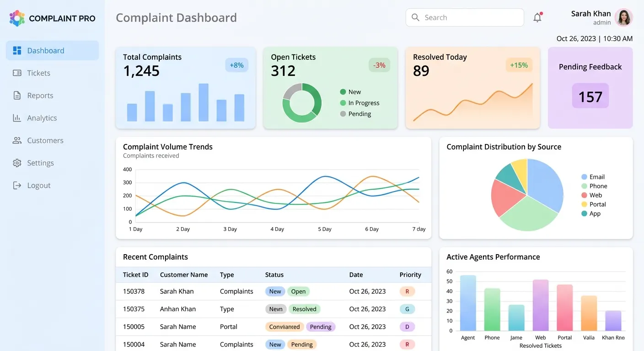The height and width of the screenshot is (351, 644).
Task: Click customer Anhan Khan in the table
Action: (178, 309)
